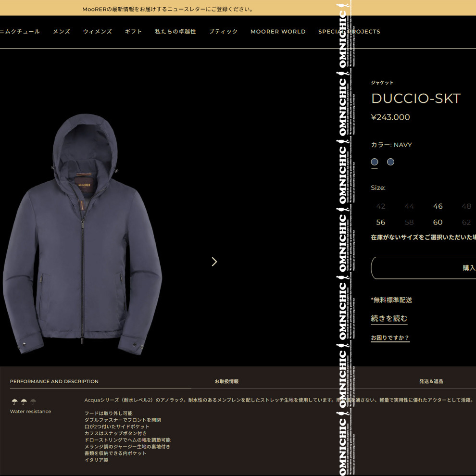Open the ブティック menu item
This screenshot has height=476, width=476.
click(x=223, y=32)
